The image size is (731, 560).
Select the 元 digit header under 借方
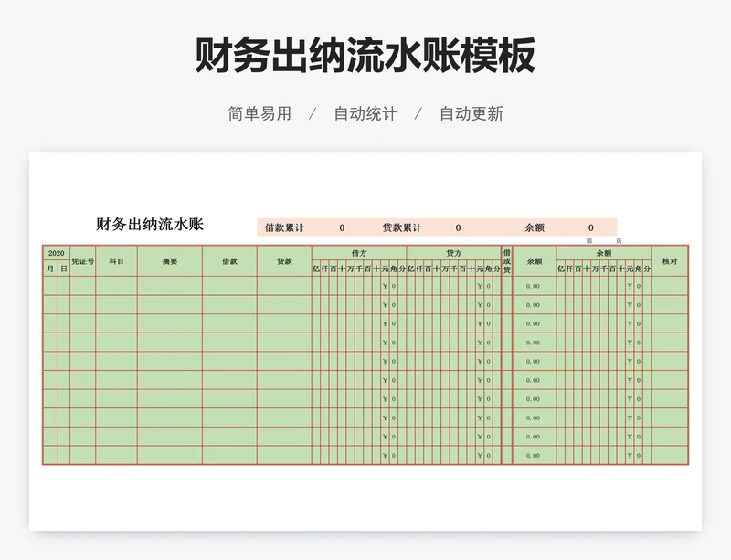385,269
